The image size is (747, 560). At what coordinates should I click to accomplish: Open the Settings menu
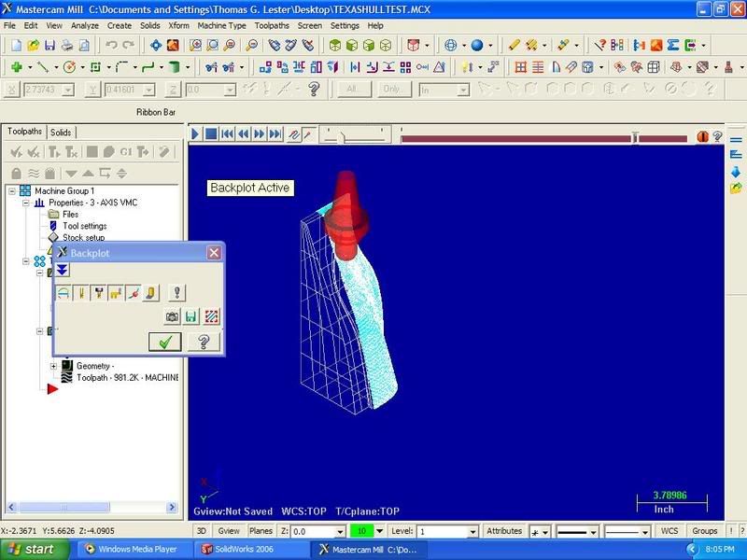click(x=345, y=26)
